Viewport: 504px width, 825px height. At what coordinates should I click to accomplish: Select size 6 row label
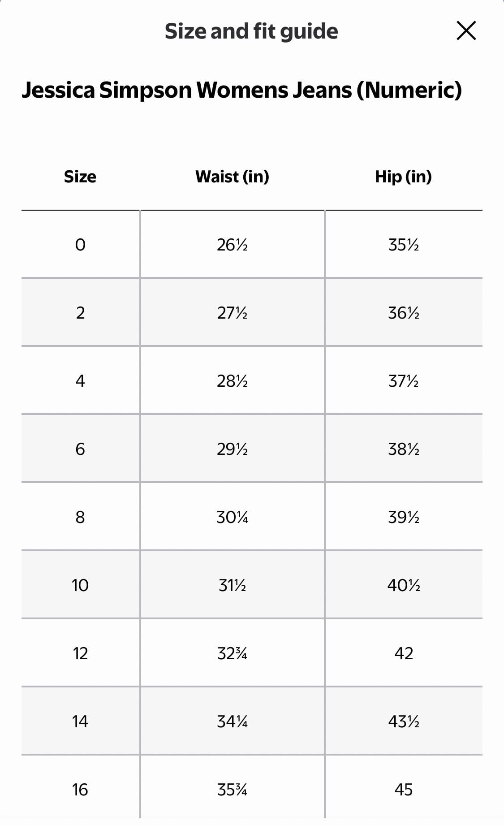(x=80, y=449)
